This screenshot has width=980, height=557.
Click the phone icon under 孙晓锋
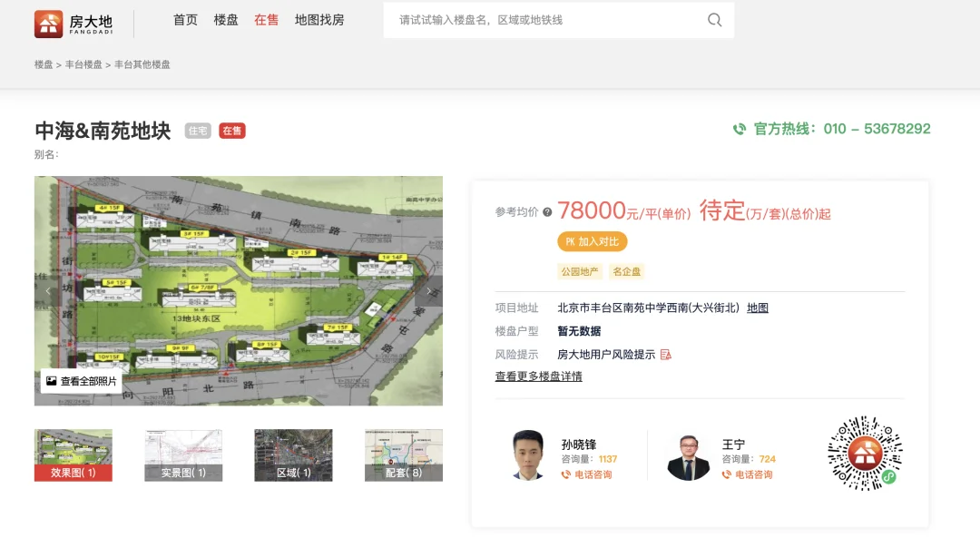tap(565, 474)
